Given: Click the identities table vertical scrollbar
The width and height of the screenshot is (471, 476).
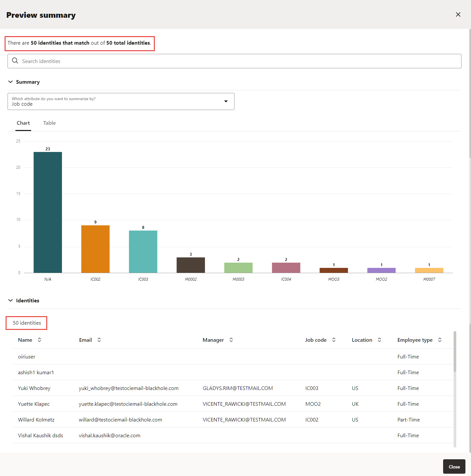Looking at the screenshot, I should tap(455, 352).
